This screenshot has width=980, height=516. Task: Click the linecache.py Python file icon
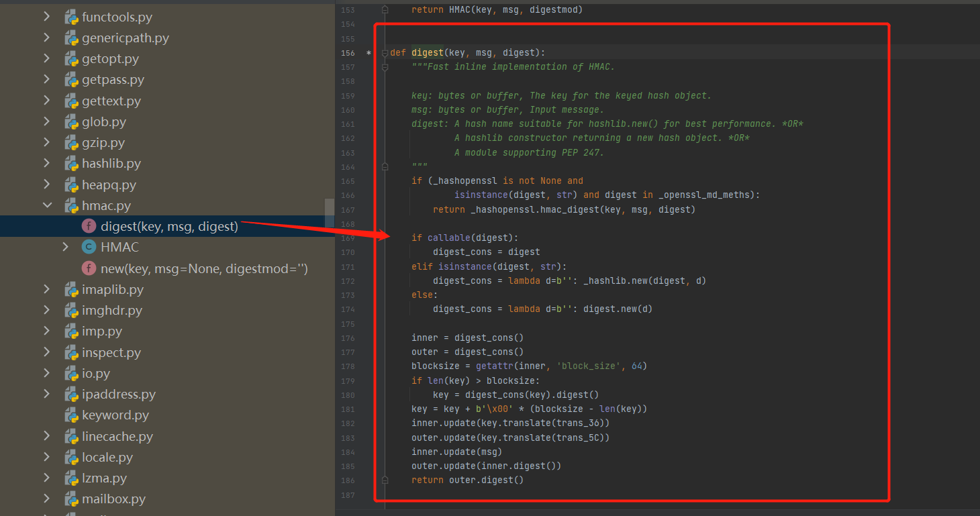(71, 436)
